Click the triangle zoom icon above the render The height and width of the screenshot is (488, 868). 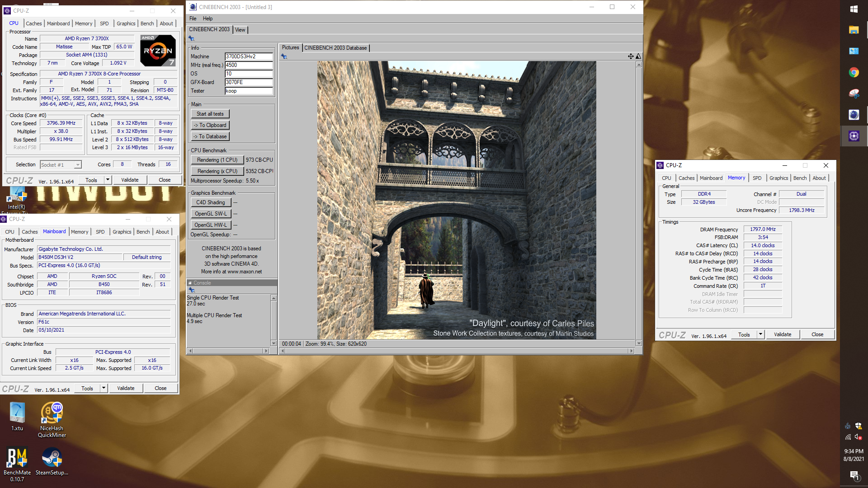pyautogui.click(x=638, y=56)
